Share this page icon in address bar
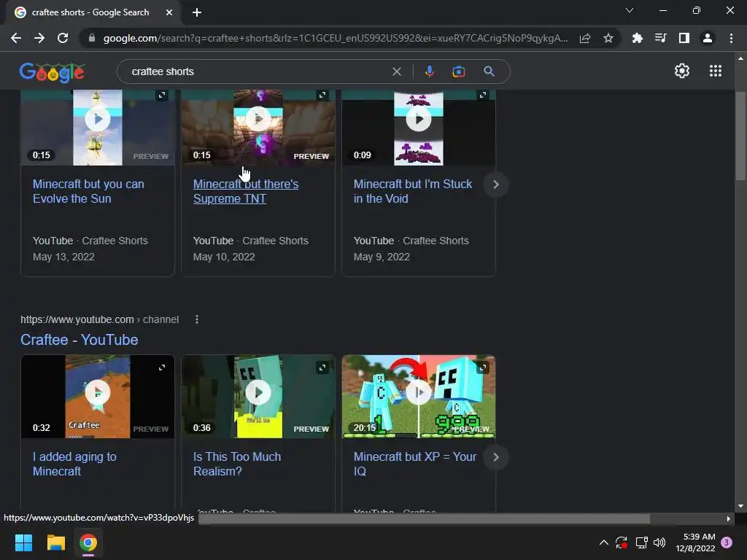 [585, 38]
